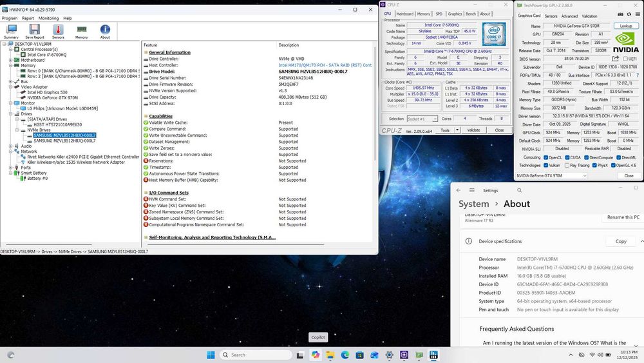
Task: Open Task View on the taskbar
Action: tap(300, 355)
